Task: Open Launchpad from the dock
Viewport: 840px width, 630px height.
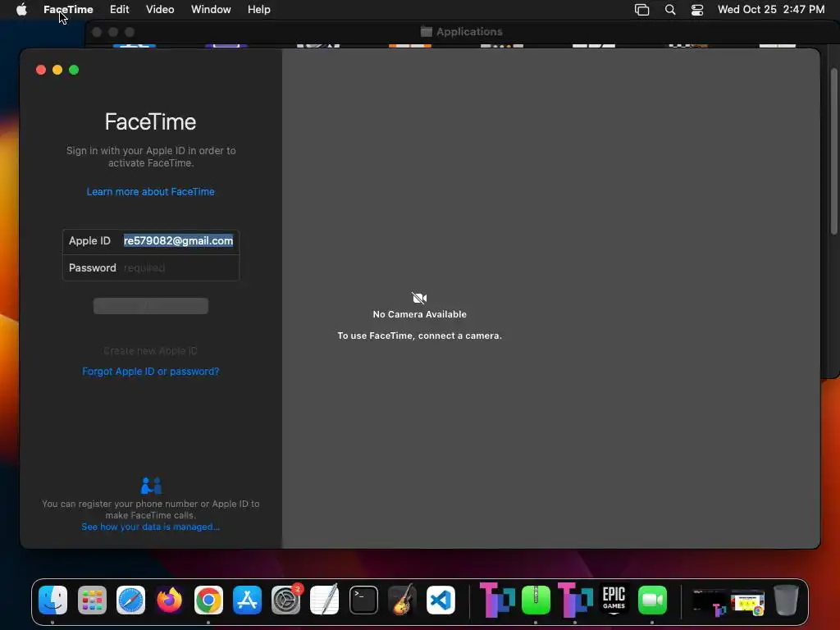Action: (x=92, y=600)
